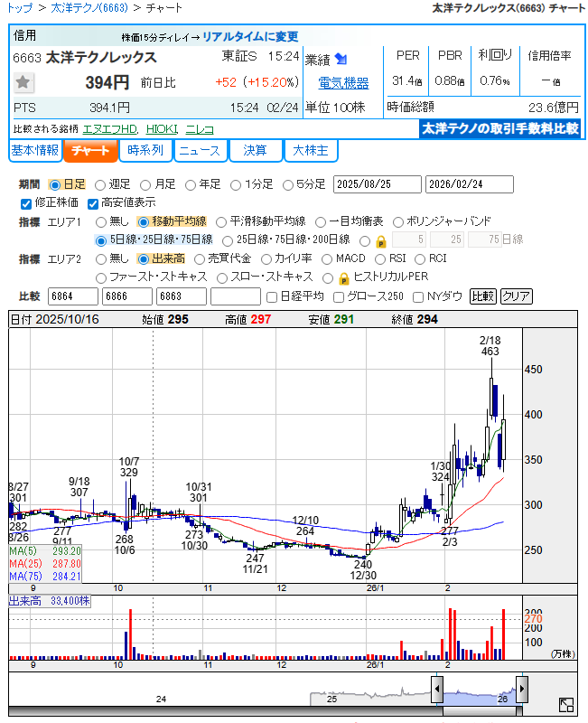588x723 pixels.
Task: Select 一目均衡表 indicator radio
Action: tap(321, 222)
